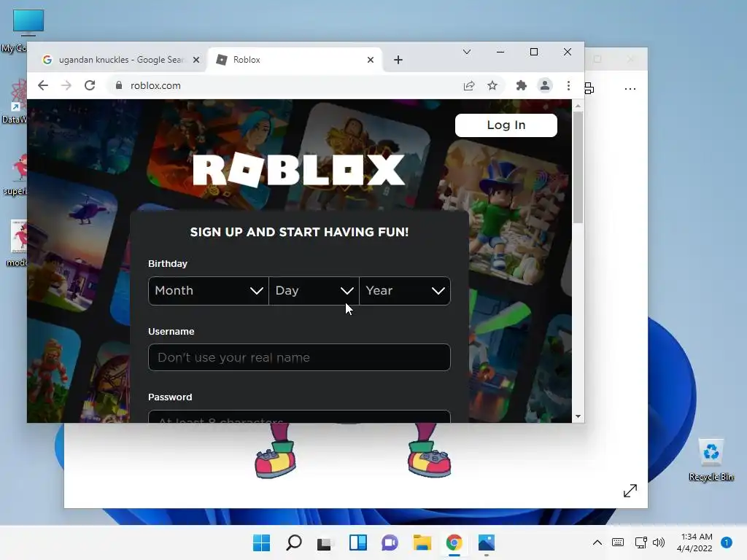Select the Recycle Bin desktop icon
The height and width of the screenshot is (560, 747).
[x=711, y=460]
